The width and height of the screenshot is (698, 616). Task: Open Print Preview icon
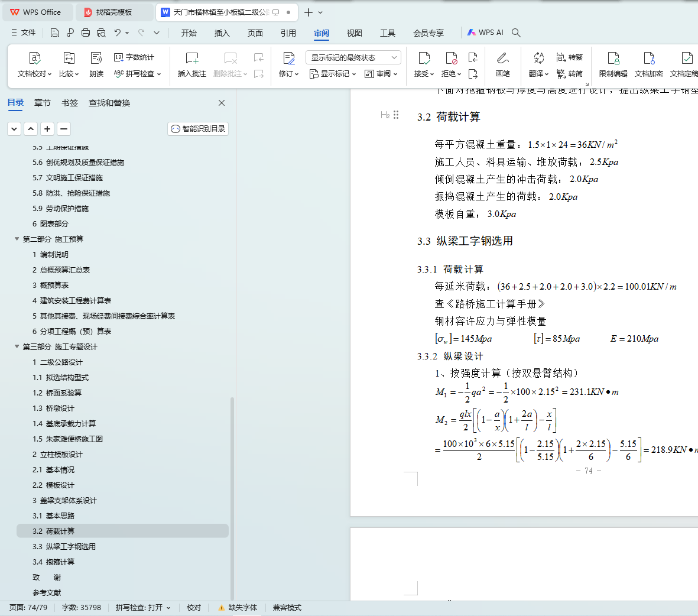point(101,33)
